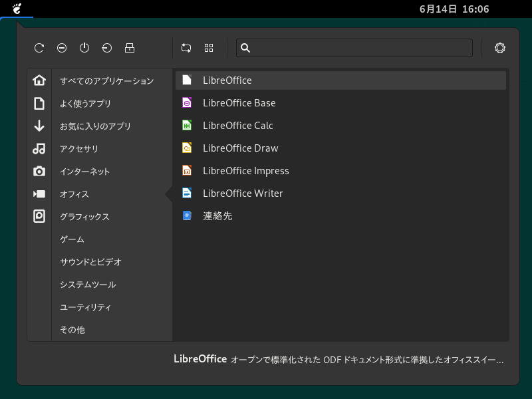Launch LibreOffice Writer by its name

point(243,194)
